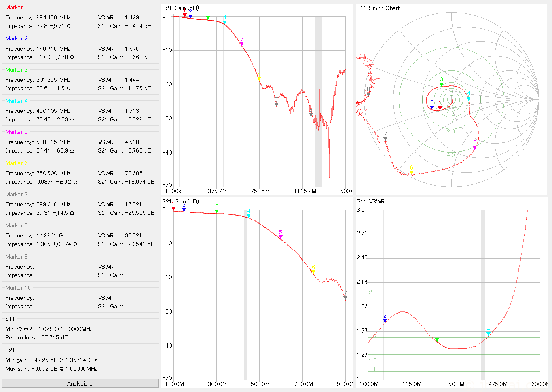Click S21 Gain value -26.566 dB

[140, 213]
